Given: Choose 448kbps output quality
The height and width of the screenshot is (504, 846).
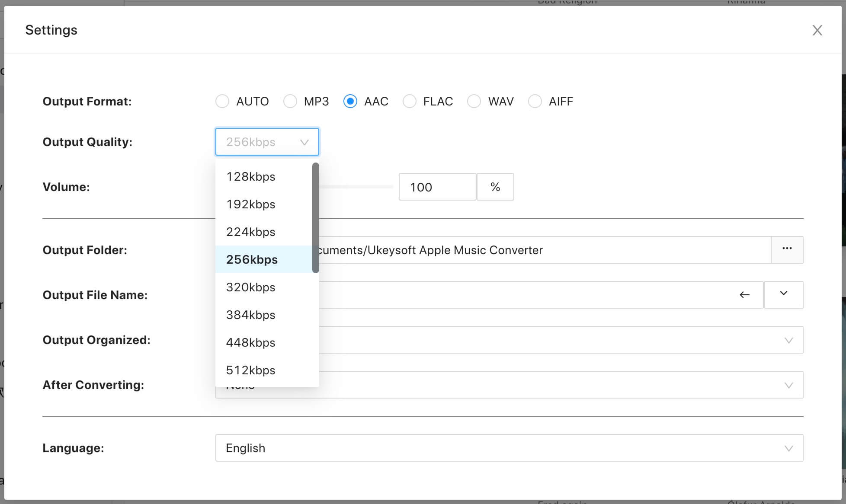Looking at the screenshot, I should tap(250, 342).
